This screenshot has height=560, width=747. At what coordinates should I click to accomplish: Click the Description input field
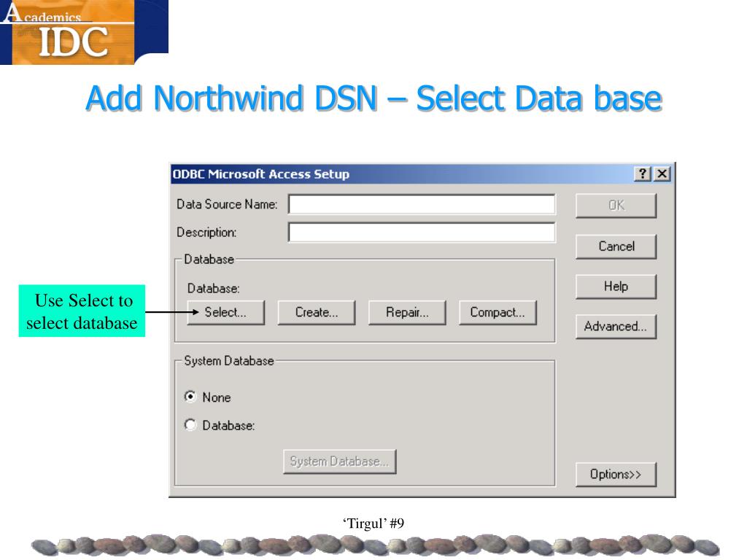pyautogui.click(x=422, y=233)
